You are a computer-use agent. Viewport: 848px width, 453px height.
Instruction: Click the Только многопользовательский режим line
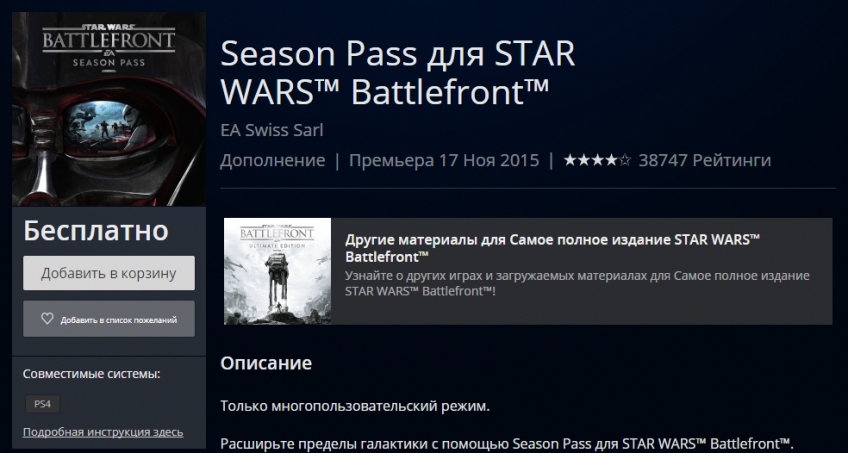pos(355,406)
